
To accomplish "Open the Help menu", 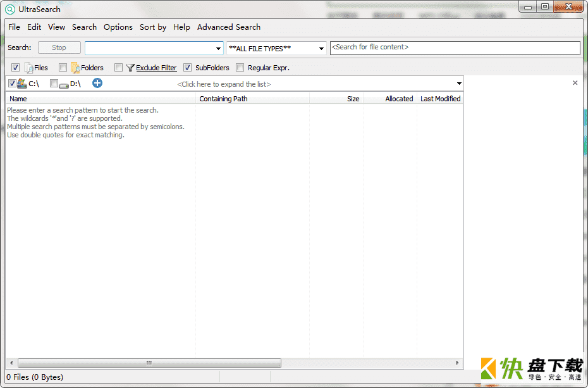I will coord(181,27).
